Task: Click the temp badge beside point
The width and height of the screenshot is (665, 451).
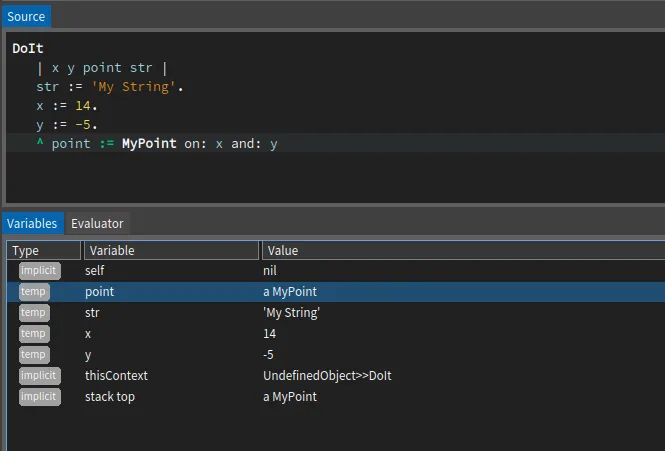Action: [34, 292]
